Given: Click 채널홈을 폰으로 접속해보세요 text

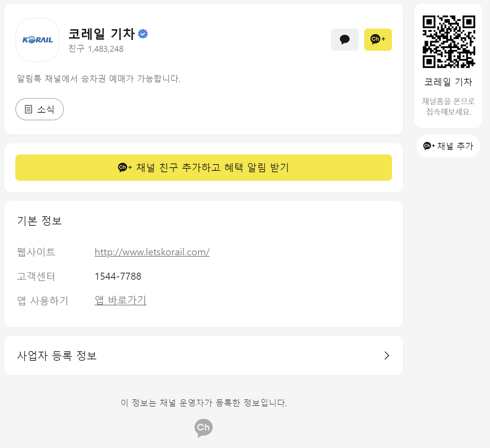Looking at the screenshot, I should tap(448, 106).
